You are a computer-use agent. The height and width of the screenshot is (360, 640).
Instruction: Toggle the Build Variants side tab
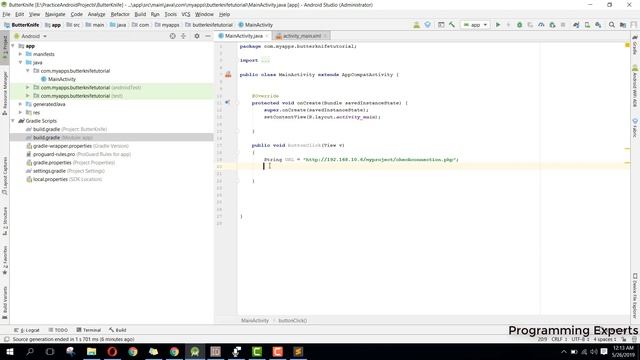[x=5, y=303]
